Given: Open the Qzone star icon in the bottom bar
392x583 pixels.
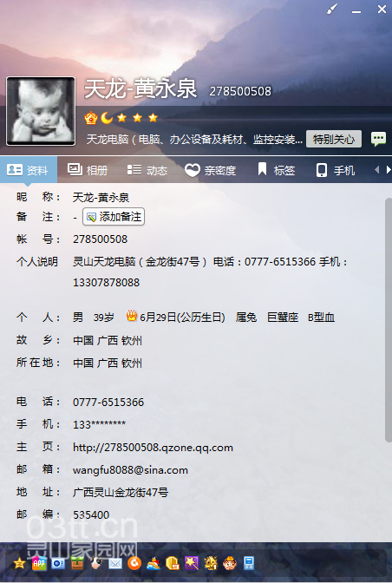Looking at the screenshot, I should coord(19,564).
